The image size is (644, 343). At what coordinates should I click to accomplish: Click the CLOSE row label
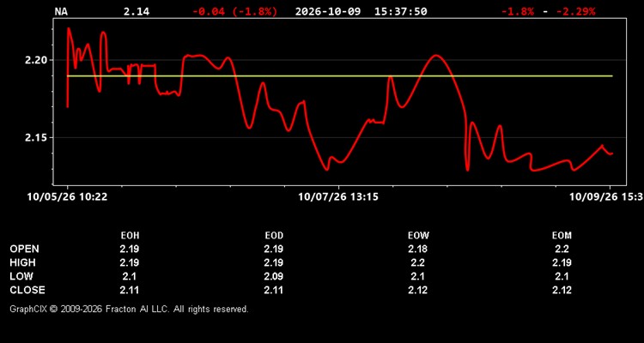[x=27, y=290]
